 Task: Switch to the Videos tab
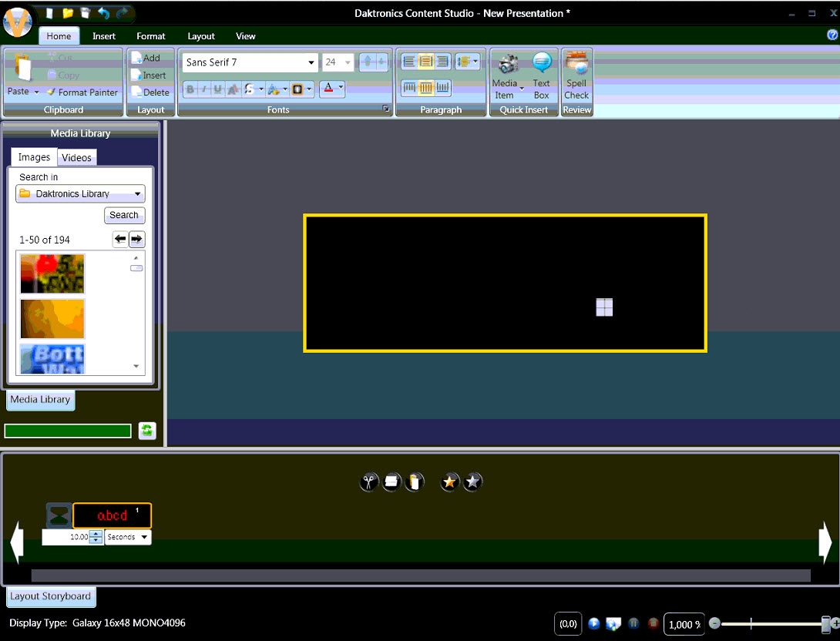76,158
